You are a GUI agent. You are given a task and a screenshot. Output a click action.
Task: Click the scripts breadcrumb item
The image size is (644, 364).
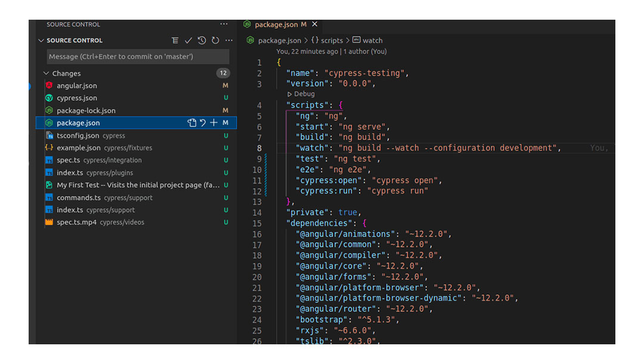click(x=332, y=41)
